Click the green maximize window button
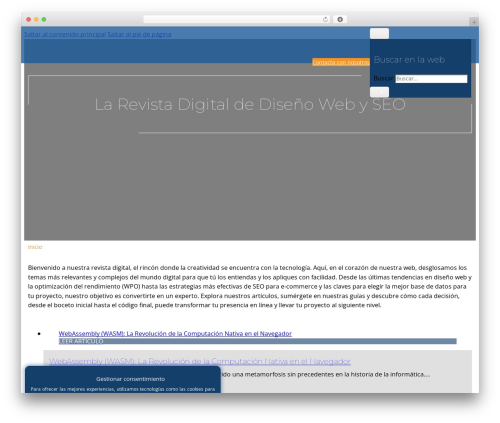The width and height of the screenshot is (500, 423). (x=44, y=19)
